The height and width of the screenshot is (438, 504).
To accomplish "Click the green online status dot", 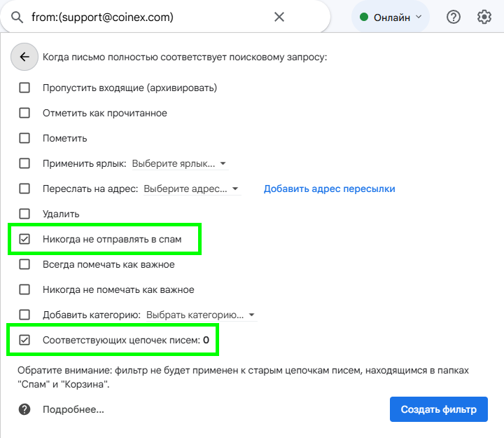I will point(363,17).
